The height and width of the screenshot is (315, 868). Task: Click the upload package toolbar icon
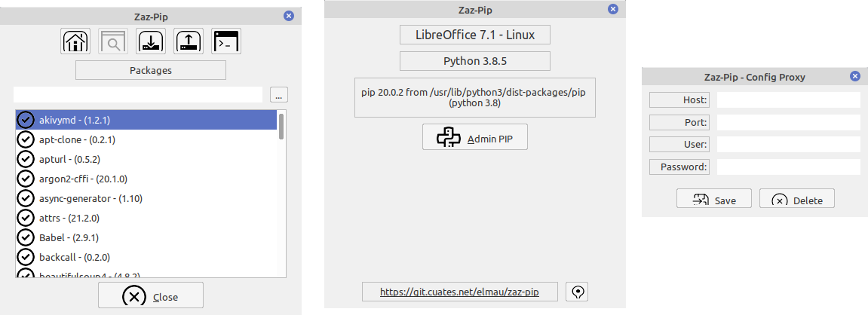tap(189, 41)
